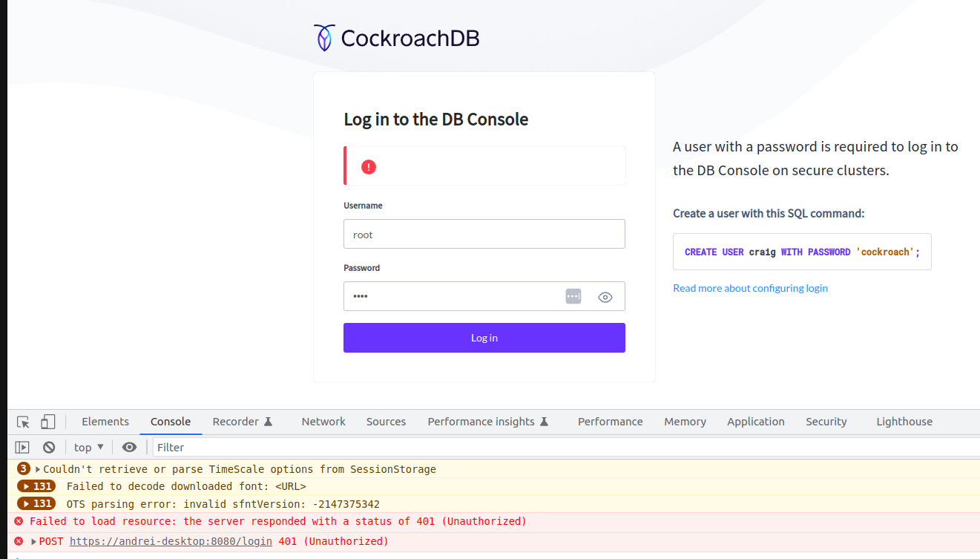Expand the POST login 401 error details
The image size is (980, 559).
click(x=33, y=541)
